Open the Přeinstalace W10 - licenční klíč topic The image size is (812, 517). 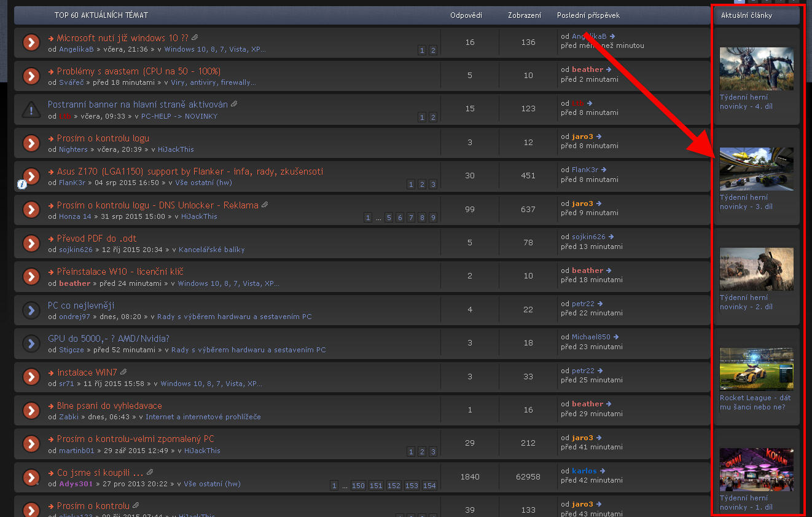(120, 272)
